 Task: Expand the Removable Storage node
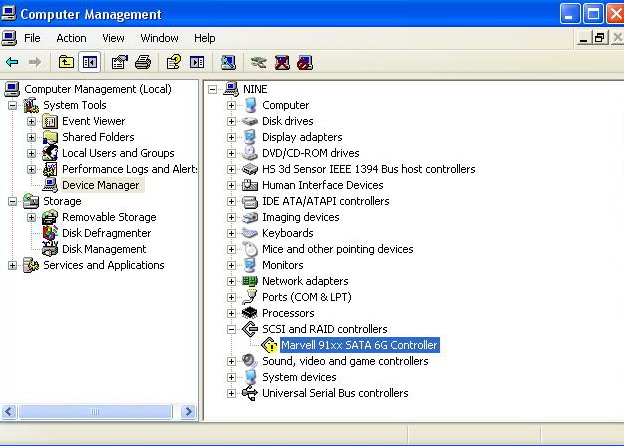(x=31, y=217)
